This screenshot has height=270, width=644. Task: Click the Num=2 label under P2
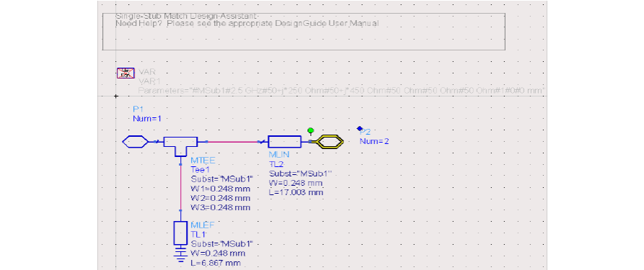click(374, 141)
